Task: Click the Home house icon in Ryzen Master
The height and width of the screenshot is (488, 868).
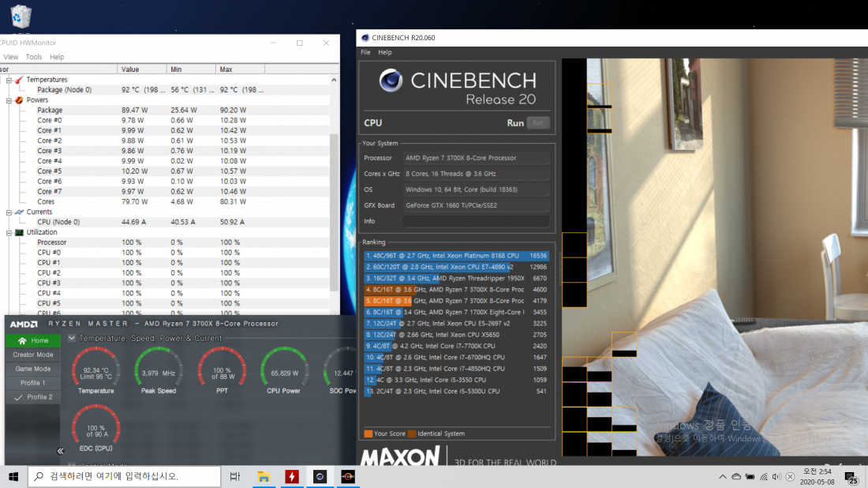Action: click(x=22, y=340)
